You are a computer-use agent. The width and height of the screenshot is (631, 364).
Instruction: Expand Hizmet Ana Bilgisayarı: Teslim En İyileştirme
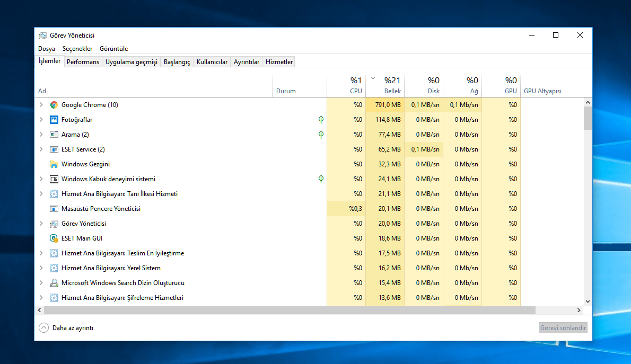pos(41,253)
